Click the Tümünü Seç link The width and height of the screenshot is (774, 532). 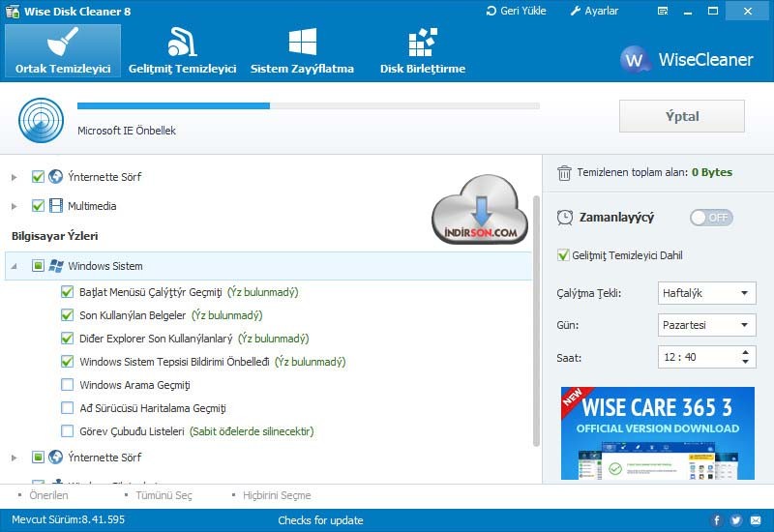pos(164,495)
